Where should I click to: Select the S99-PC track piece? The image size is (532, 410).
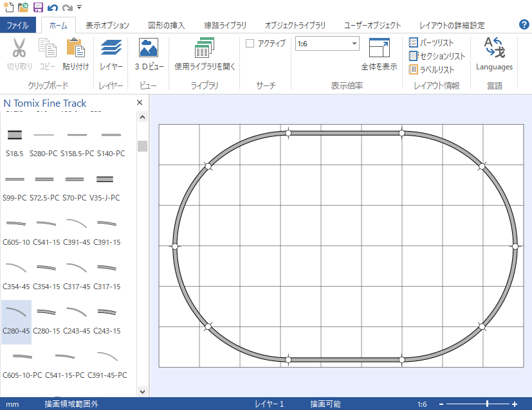pyautogui.click(x=15, y=187)
